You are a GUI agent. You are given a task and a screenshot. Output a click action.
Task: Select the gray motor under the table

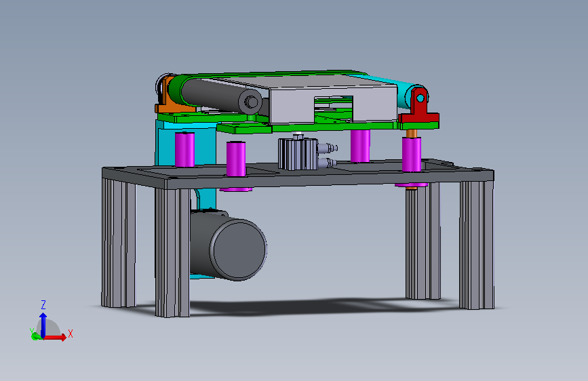(229, 245)
